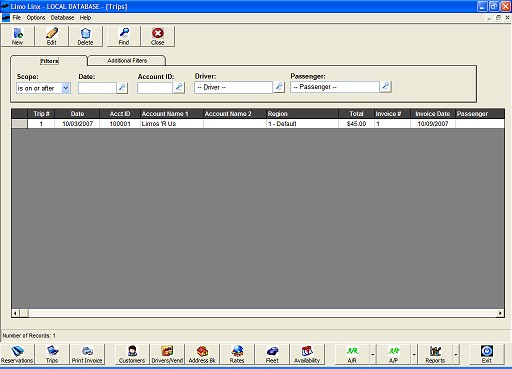Click the Account ID input field
This screenshot has width=512, height=369.
[x=155, y=88]
